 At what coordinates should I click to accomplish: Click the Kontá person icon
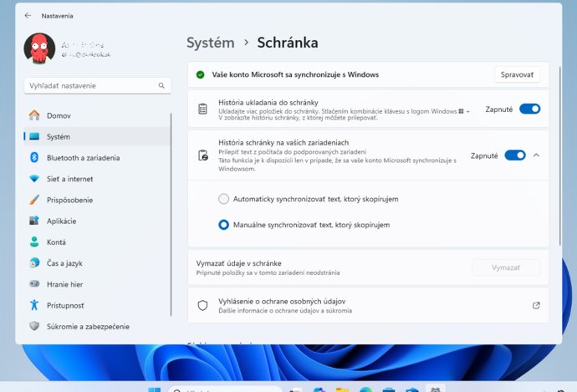(34, 242)
